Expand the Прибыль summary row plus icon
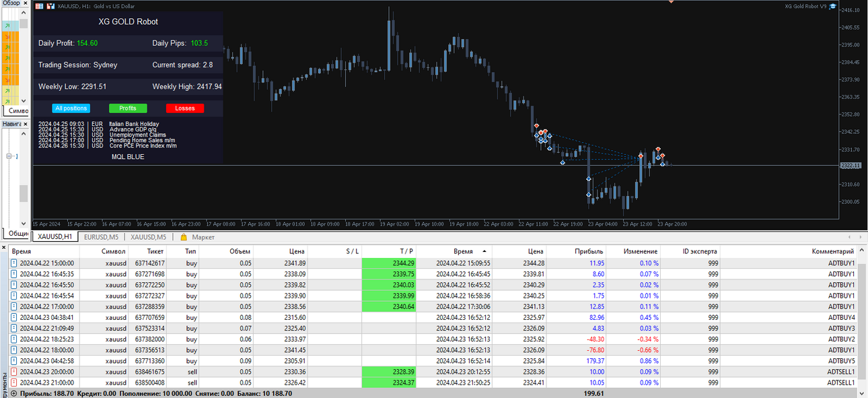This screenshot has width=868, height=398. coord(14,393)
